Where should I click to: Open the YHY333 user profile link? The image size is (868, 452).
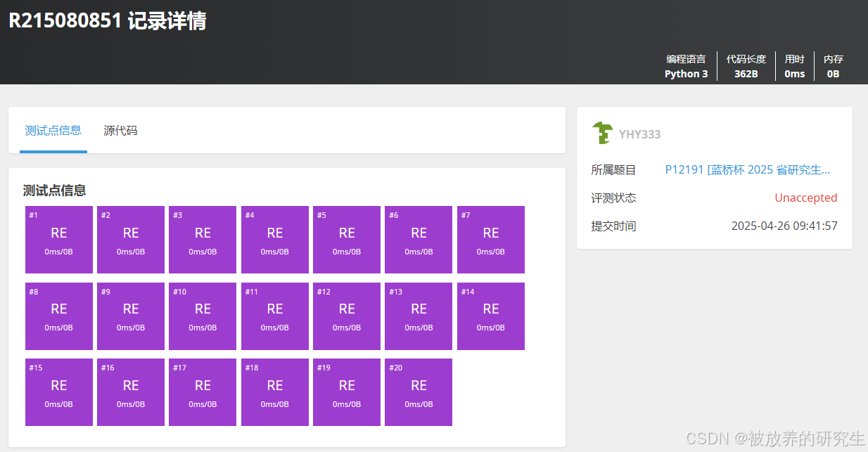pos(639,134)
